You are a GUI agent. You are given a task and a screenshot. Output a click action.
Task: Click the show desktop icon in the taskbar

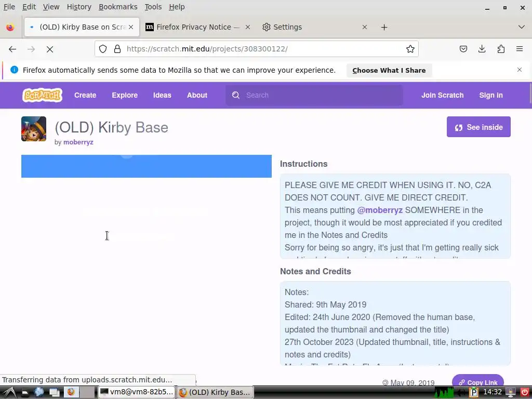(54, 393)
